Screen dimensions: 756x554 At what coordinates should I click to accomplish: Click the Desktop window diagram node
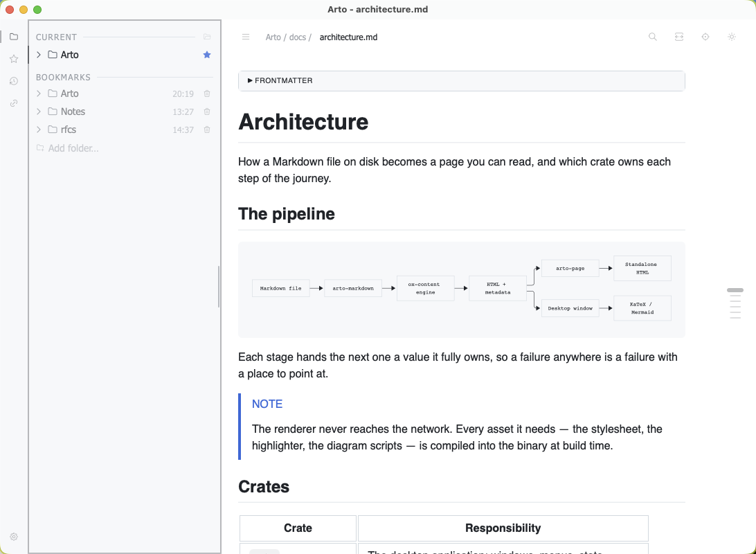click(570, 308)
